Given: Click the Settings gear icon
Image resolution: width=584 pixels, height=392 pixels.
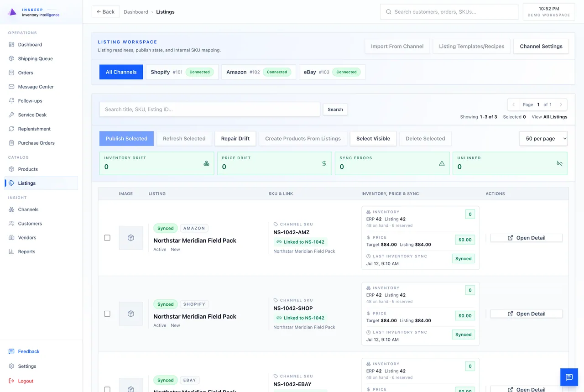Looking at the screenshot, I should point(11,366).
